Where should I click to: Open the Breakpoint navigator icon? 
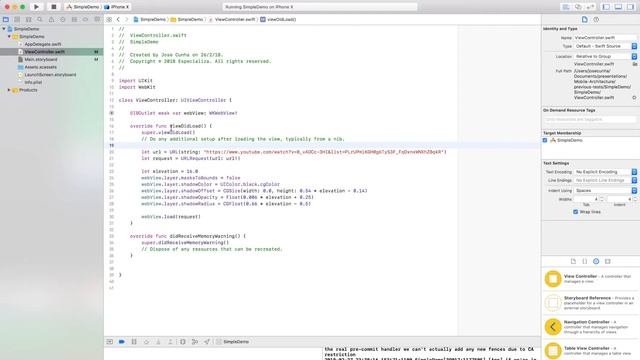[85, 19]
